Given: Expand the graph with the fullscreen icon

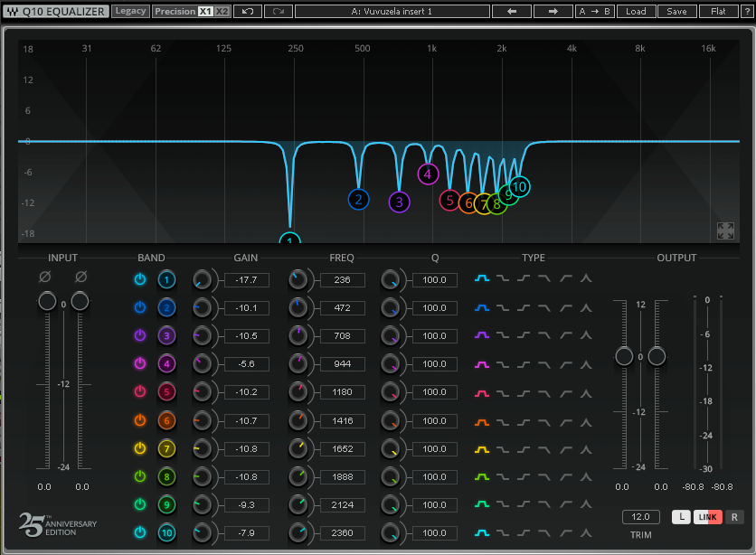Looking at the screenshot, I should pos(725,230).
